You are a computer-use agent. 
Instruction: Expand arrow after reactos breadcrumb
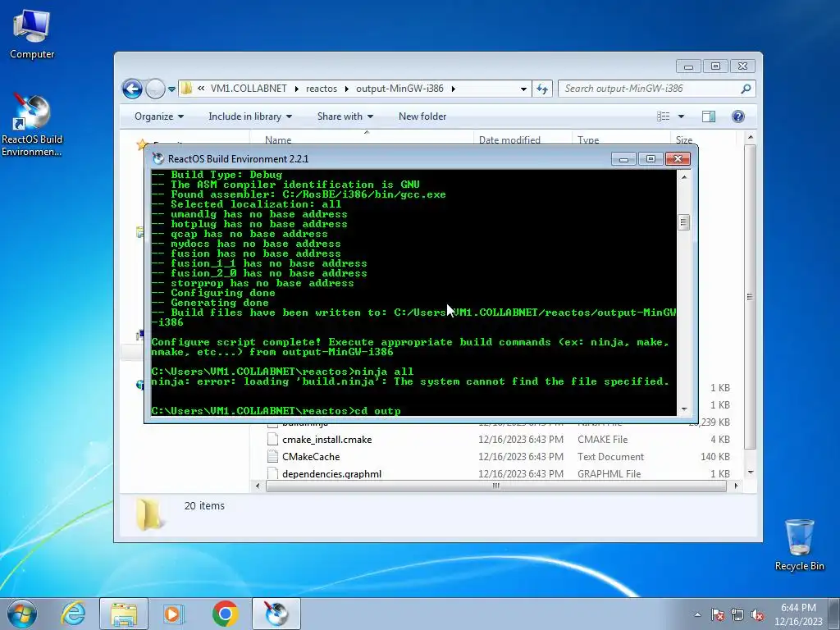(346, 89)
